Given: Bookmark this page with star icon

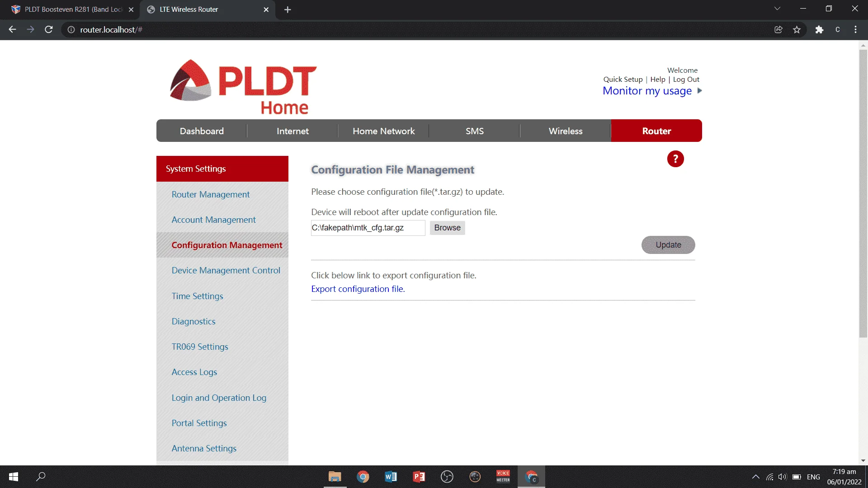Looking at the screenshot, I should (x=797, y=30).
